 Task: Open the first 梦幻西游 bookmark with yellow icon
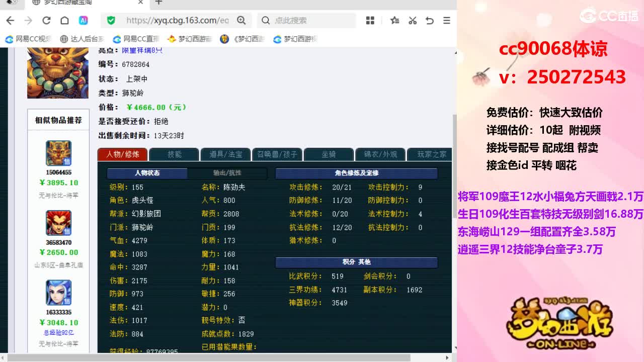[190, 39]
